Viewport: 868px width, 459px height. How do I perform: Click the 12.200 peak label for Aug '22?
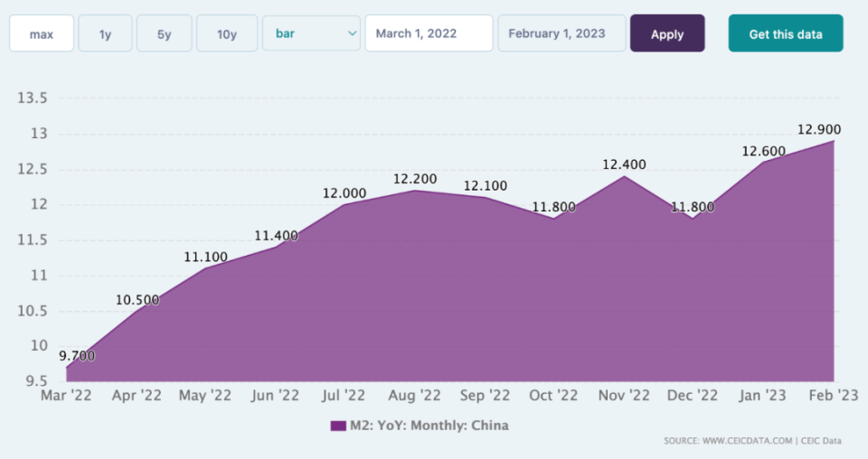click(415, 179)
